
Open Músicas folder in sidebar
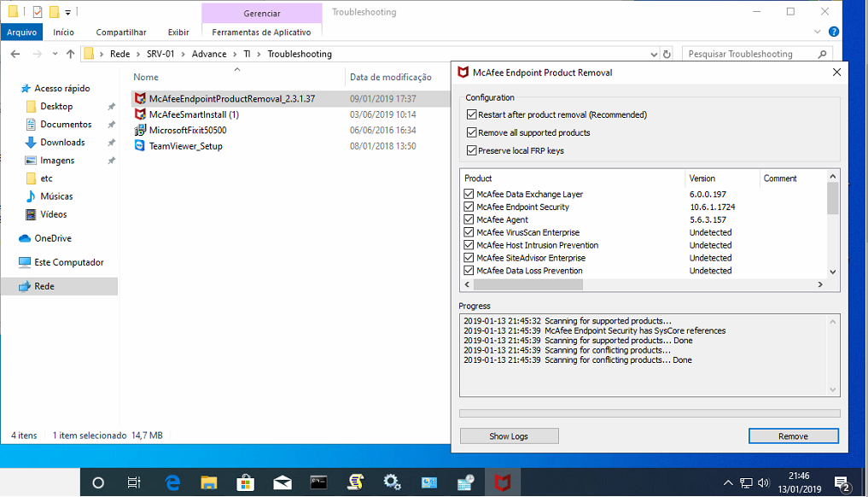[56, 196]
